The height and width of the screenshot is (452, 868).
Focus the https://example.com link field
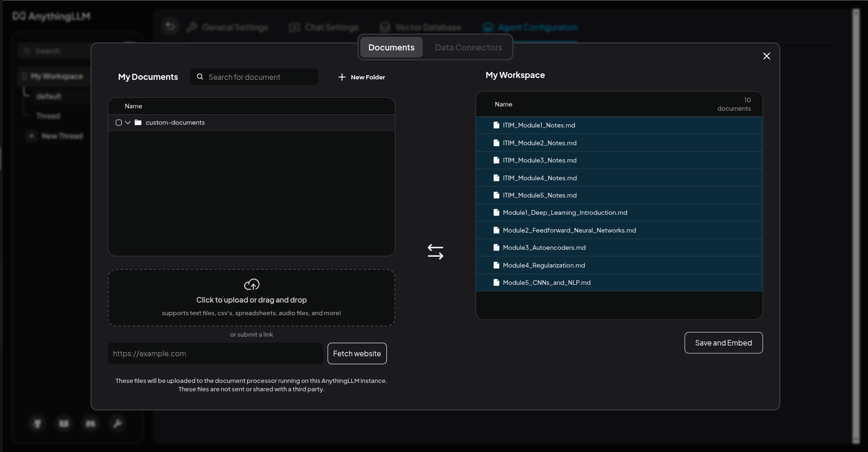(x=215, y=353)
